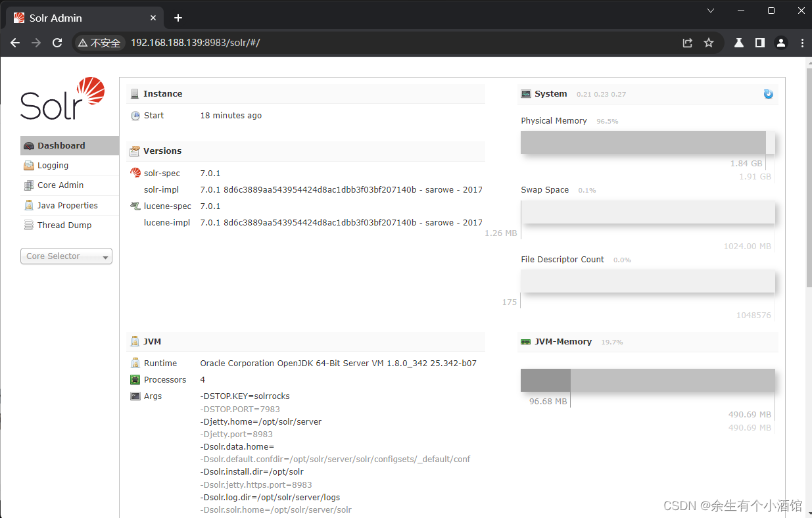Click the System refresh icon

(x=768, y=94)
